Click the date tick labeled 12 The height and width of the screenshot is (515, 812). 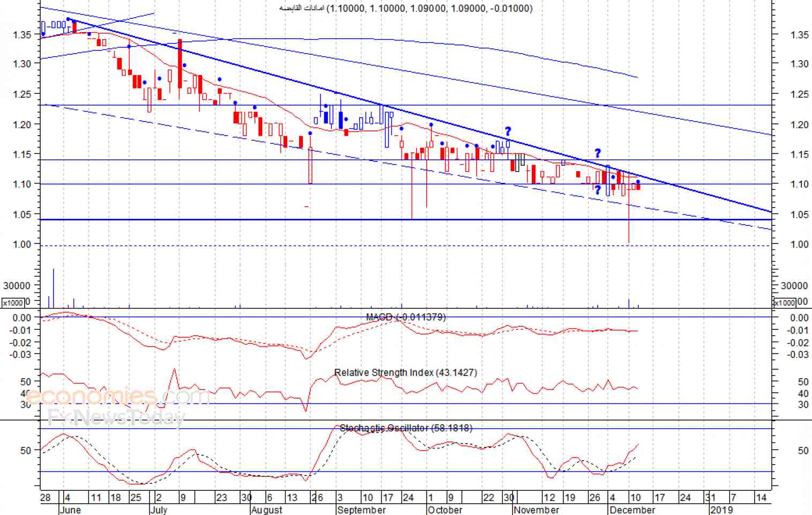(549, 497)
